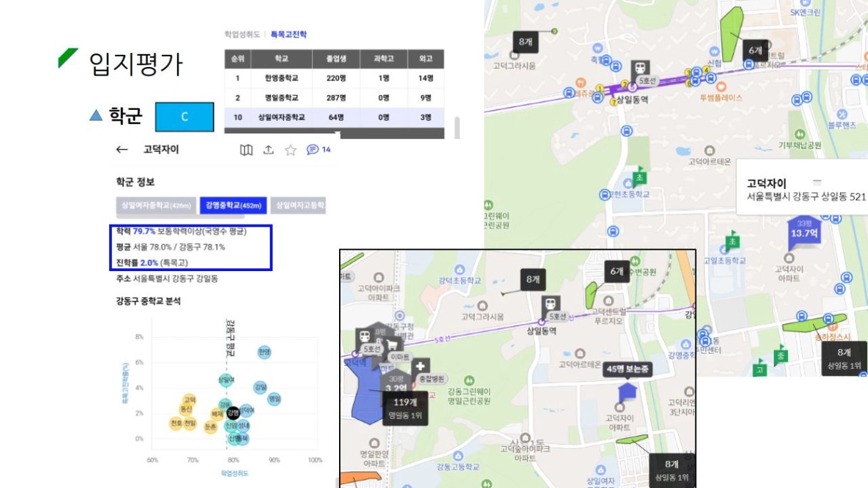Click the school ranking table scrollbar

(456, 128)
